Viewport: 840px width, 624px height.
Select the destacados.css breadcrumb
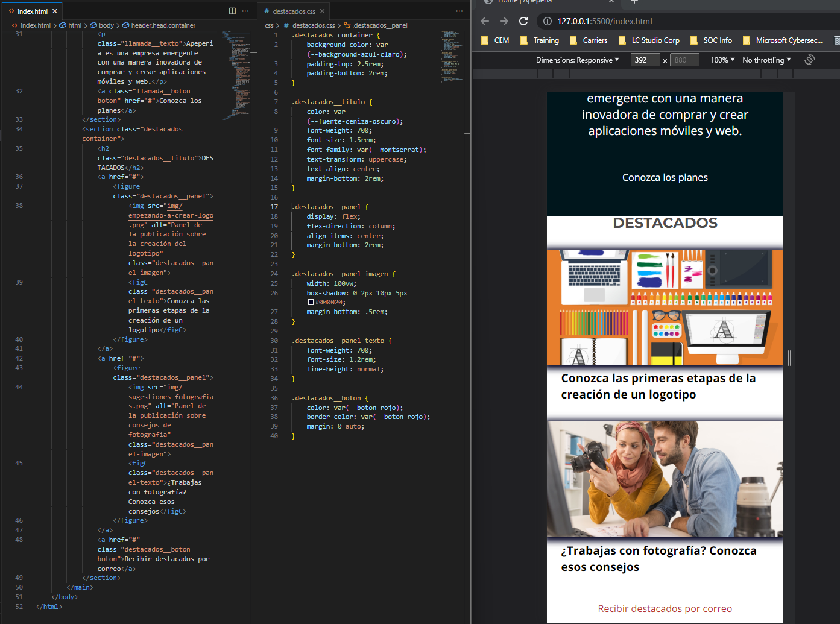[309, 25]
